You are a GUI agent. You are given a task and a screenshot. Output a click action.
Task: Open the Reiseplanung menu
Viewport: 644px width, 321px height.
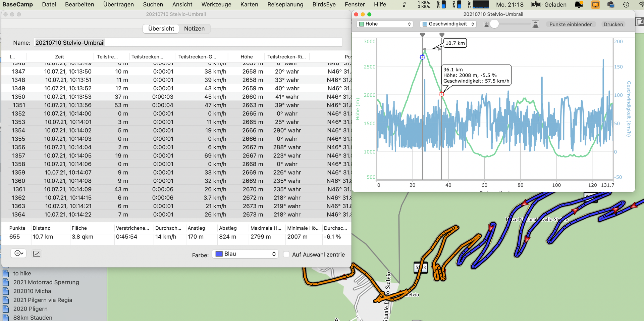coord(285,5)
